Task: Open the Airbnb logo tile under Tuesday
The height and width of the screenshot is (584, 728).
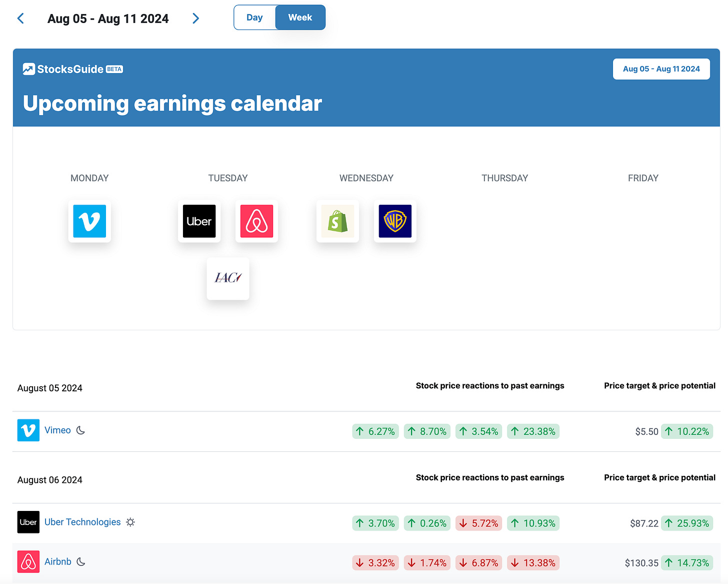Action: 256,221
